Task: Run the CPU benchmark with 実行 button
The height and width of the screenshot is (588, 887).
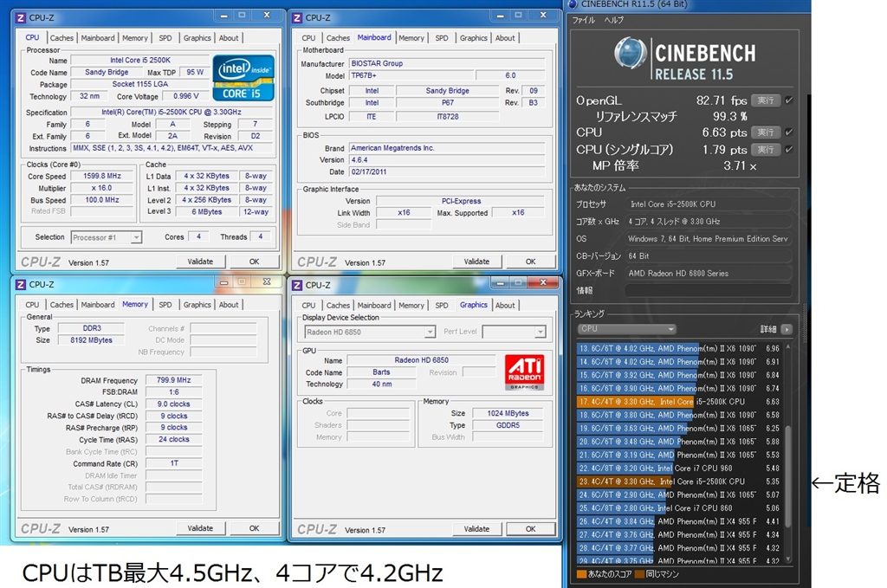Action: [x=766, y=132]
